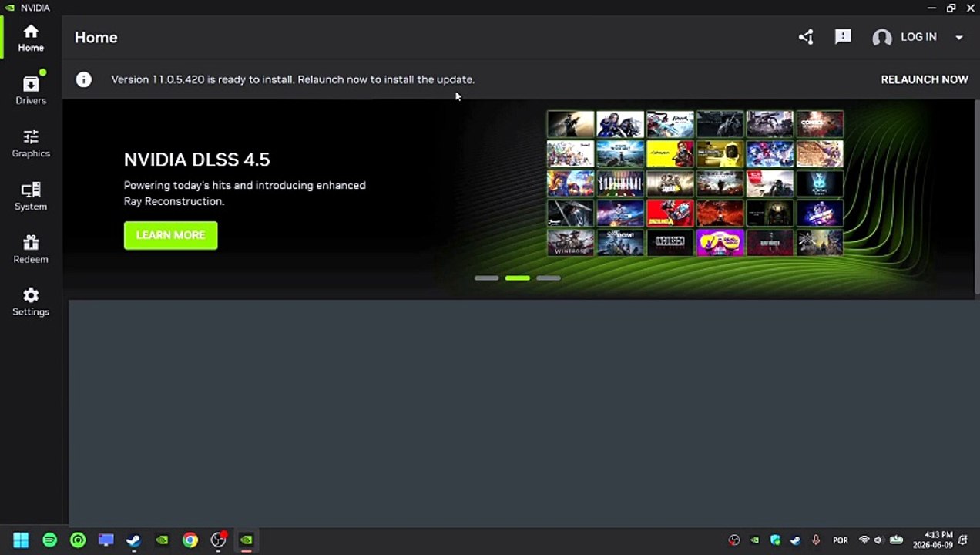Click the active underlined NVIDIA taskbar icon

click(247, 540)
